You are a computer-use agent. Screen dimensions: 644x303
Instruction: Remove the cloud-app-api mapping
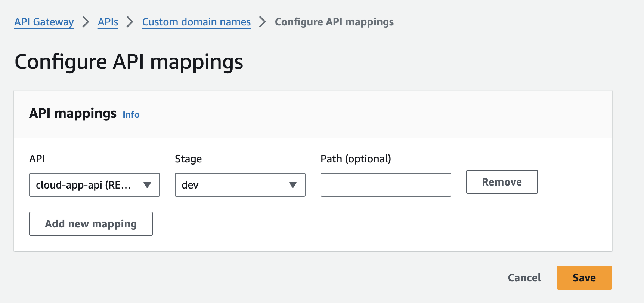(502, 182)
